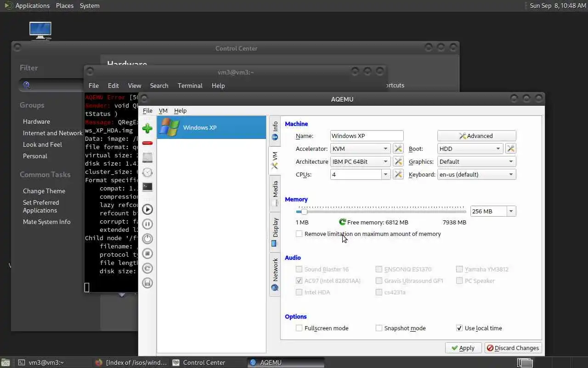The image size is (588, 368).
Task: Reset the virtual machine icon
Action: [x=147, y=268]
